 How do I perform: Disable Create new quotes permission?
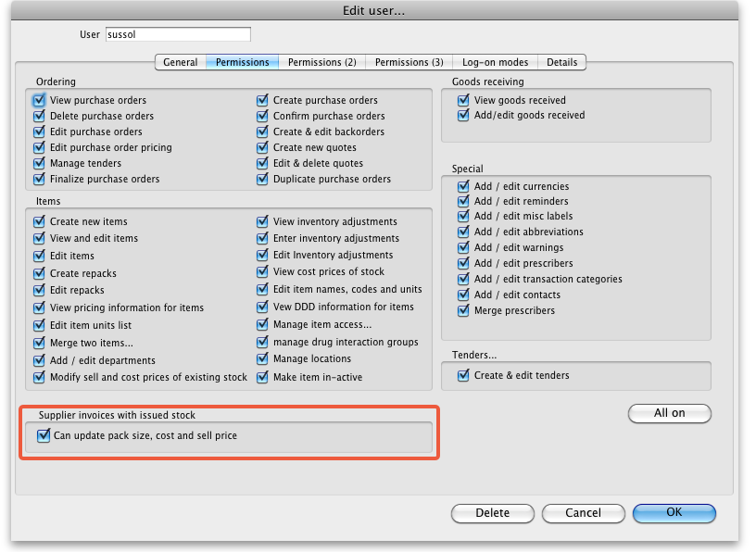pos(262,147)
